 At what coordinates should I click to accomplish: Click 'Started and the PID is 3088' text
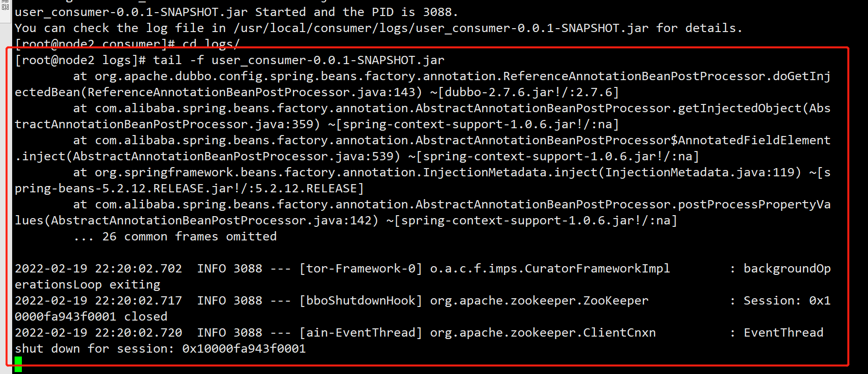[353, 12]
